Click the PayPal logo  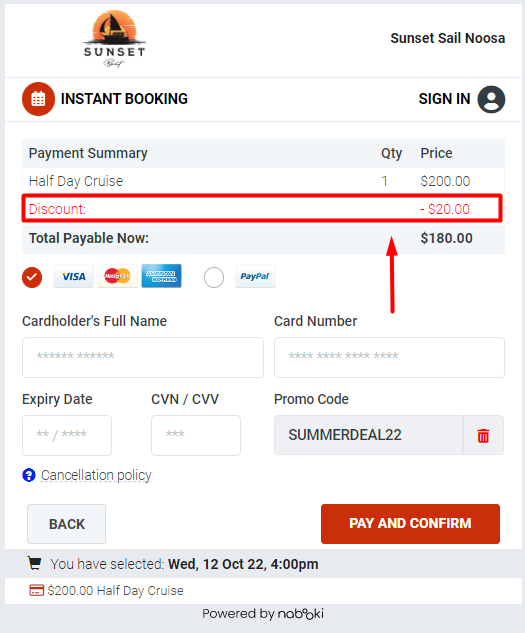pyautogui.click(x=255, y=277)
